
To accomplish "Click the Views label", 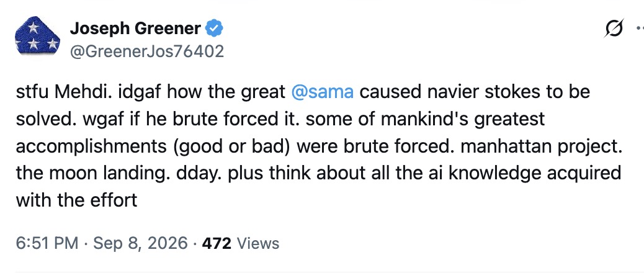I will 258,243.
